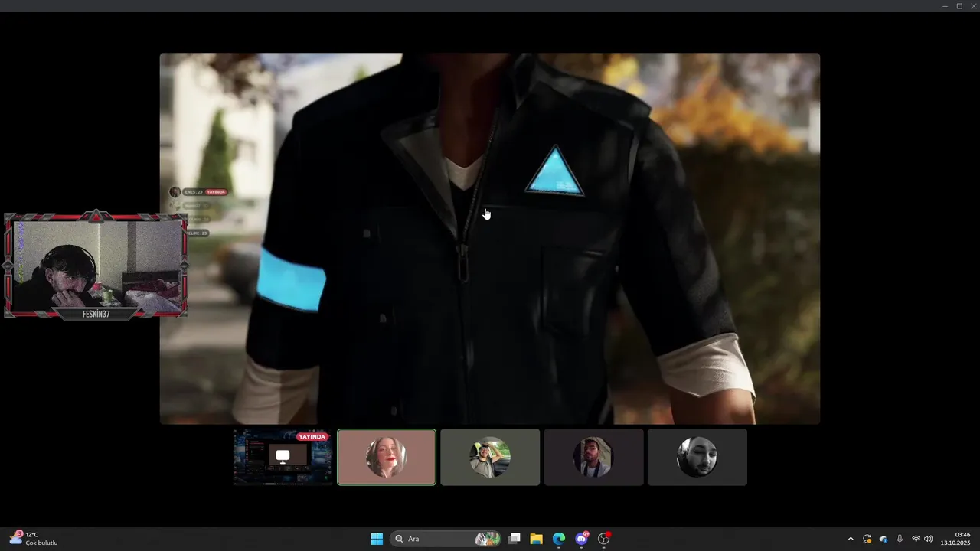Viewport: 980px width, 551px height.
Task: Close the call window
Action: coord(974,6)
